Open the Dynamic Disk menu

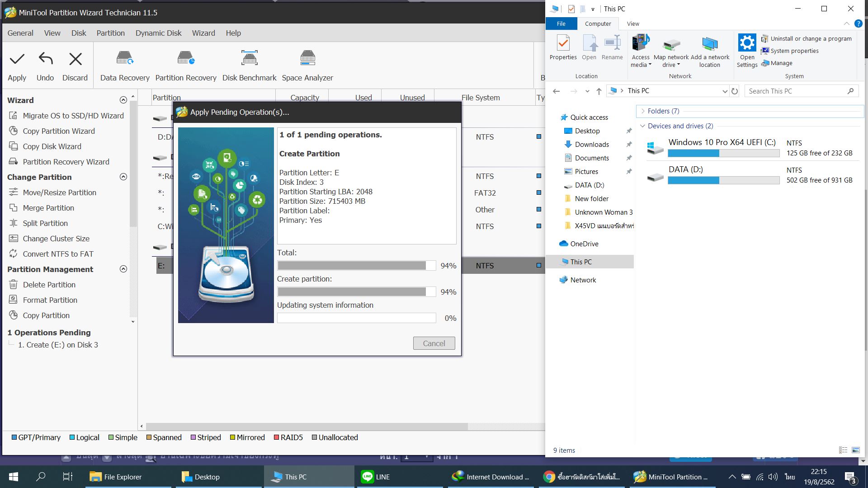coord(158,33)
